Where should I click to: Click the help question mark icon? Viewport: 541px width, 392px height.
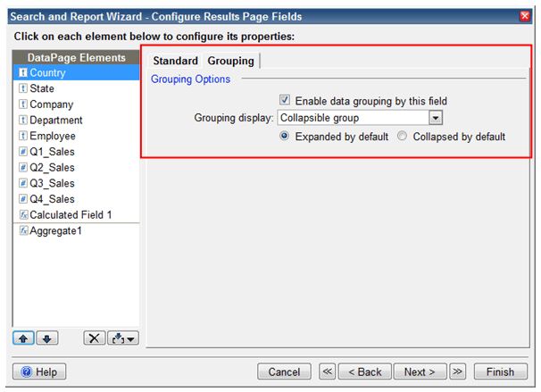[26, 371]
